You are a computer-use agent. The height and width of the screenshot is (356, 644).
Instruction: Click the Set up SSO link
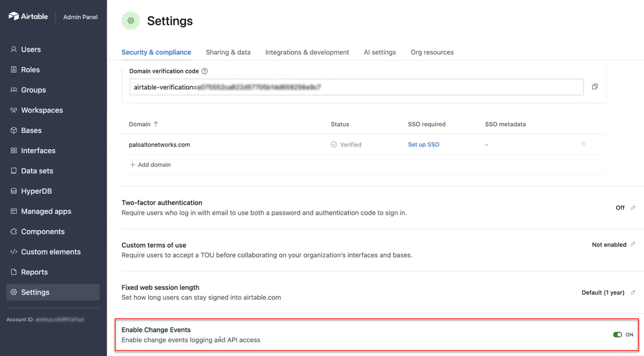[423, 145]
